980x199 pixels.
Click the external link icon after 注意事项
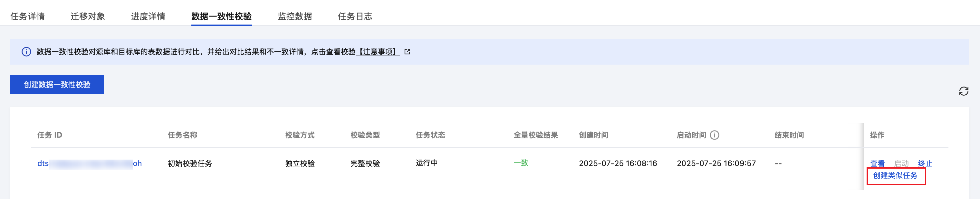(x=407, y=52)
